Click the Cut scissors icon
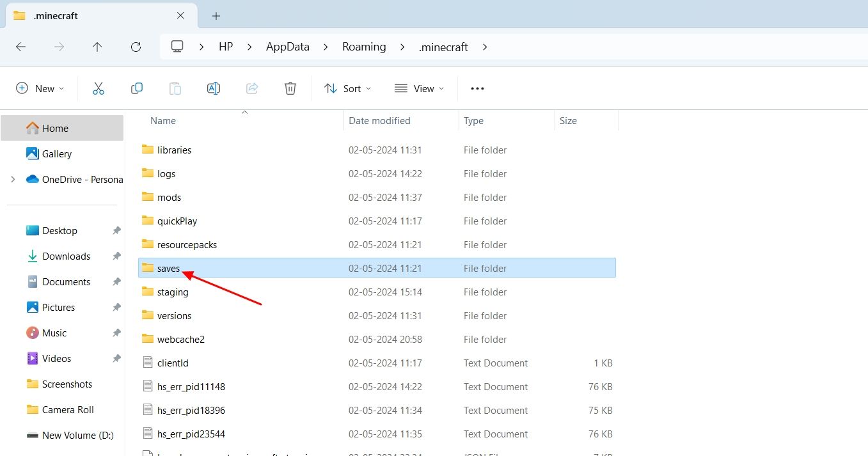 (x=98, y=89)
